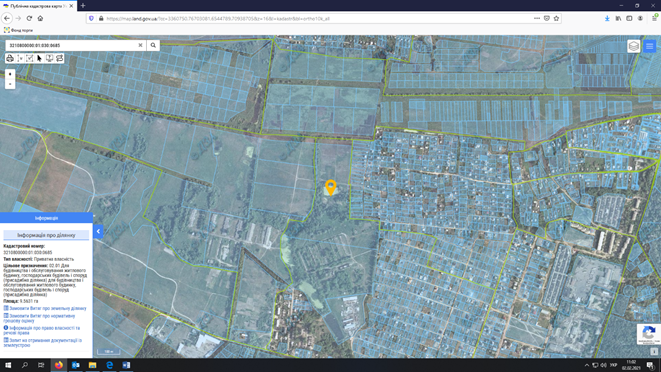Clear the cadastral number search field

(140, 45)
